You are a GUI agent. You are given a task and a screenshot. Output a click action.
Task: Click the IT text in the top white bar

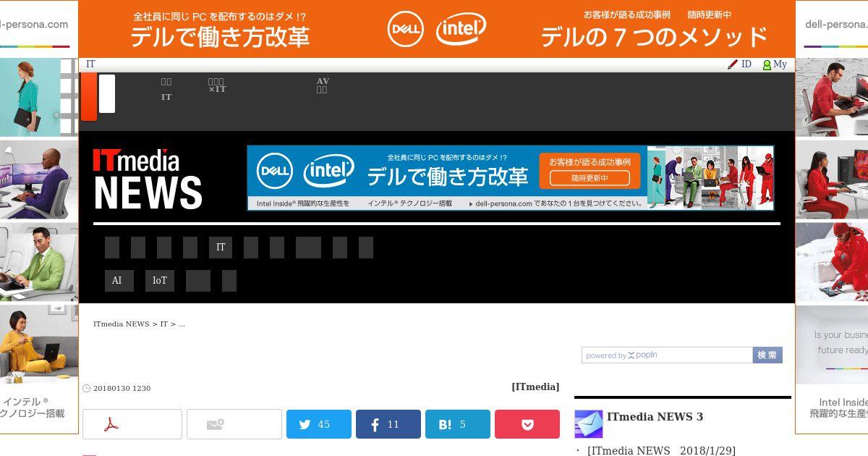(90, 64)
